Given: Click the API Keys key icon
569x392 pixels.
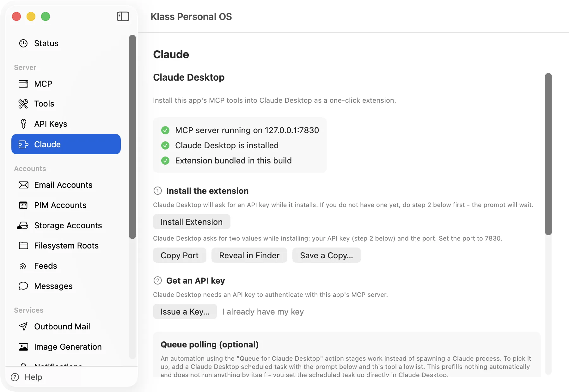Looking at the screenshot, I should pyautogui.click(x=23, y=124).
